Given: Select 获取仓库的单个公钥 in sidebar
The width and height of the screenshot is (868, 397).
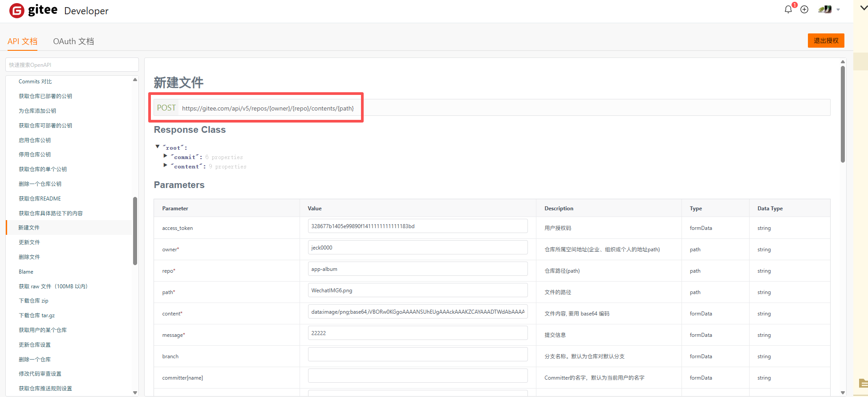Looking at the screenshot, I should (43, 169).
